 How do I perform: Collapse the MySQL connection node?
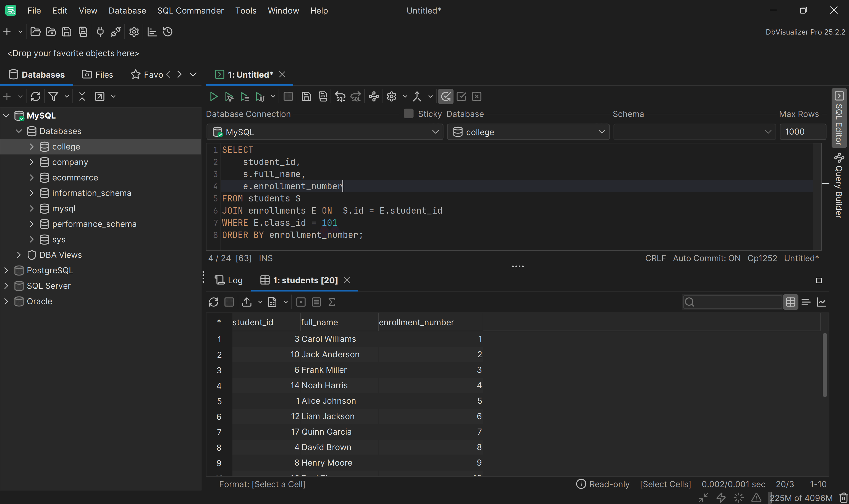tap(6, 116)
